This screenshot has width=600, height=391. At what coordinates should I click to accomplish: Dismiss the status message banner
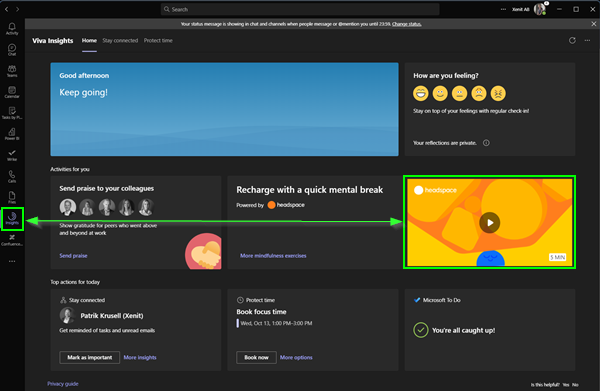click(x=593, y=24)
